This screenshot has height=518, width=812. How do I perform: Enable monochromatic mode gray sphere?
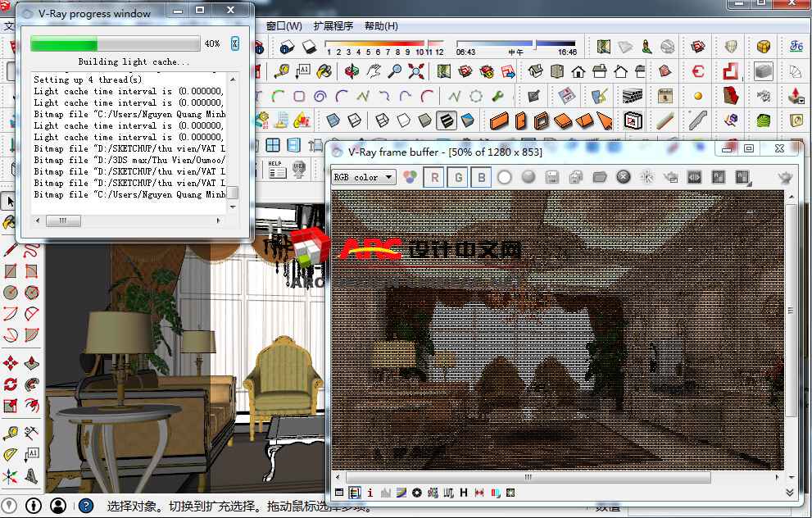coord(528,178)
